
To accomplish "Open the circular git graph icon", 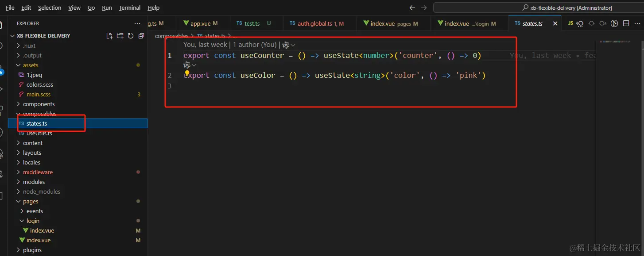I will (614, 23).
